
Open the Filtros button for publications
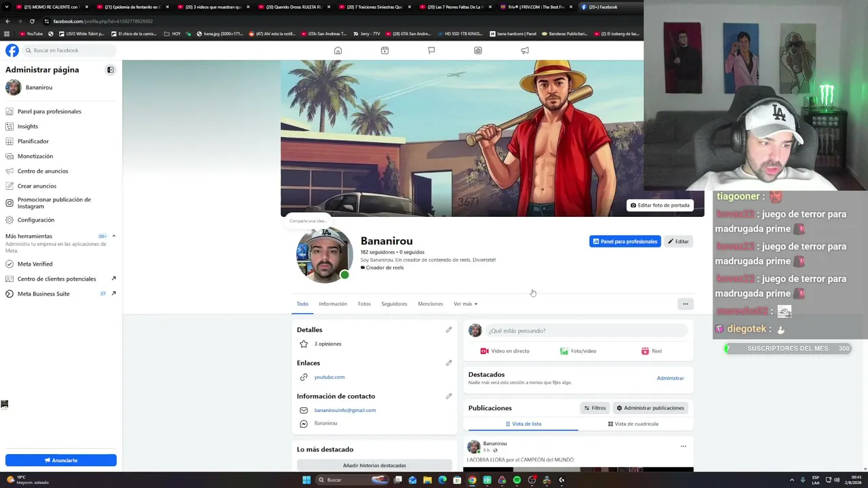[595, 408]
